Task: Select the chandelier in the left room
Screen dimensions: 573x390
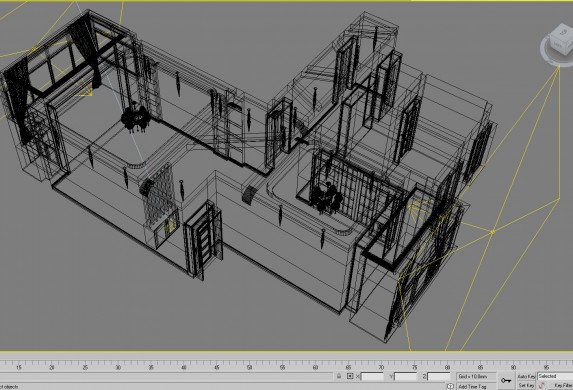Action: (135, 118)
